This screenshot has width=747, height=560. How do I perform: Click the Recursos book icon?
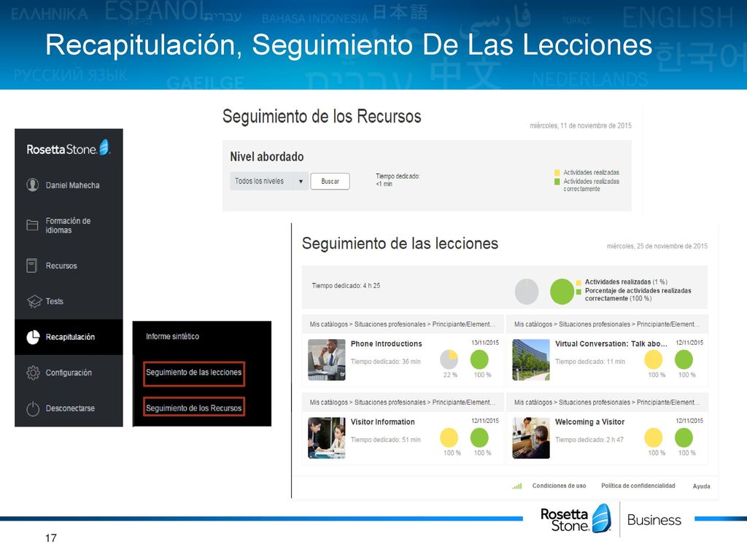(x=32, y=265)
